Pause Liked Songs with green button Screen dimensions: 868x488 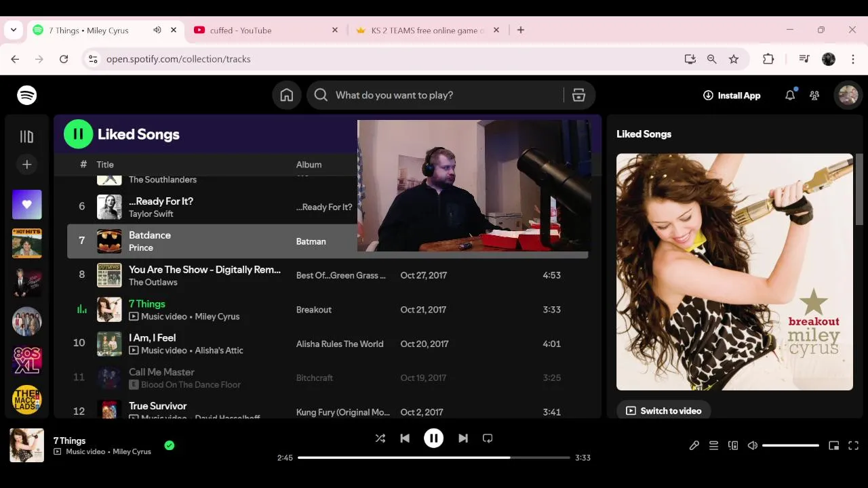(78, 134)
